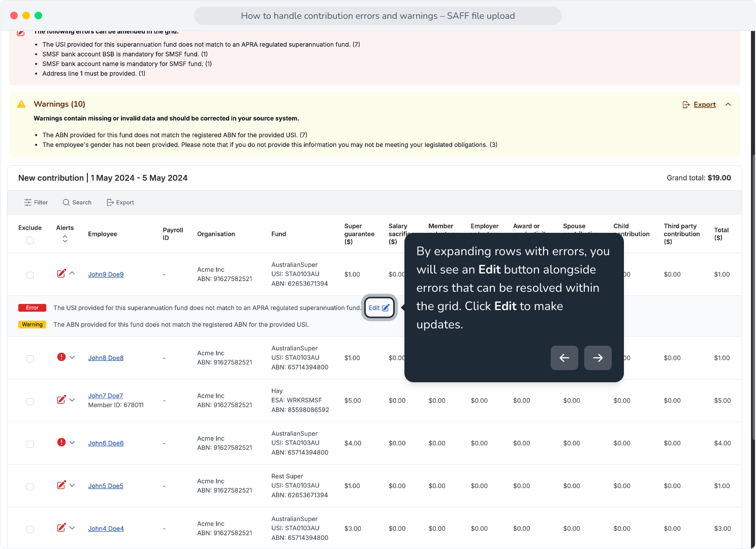Expand the John5 Doe5 row details
The width and height of the screenshot is (756, 549).
click(72, 485)
